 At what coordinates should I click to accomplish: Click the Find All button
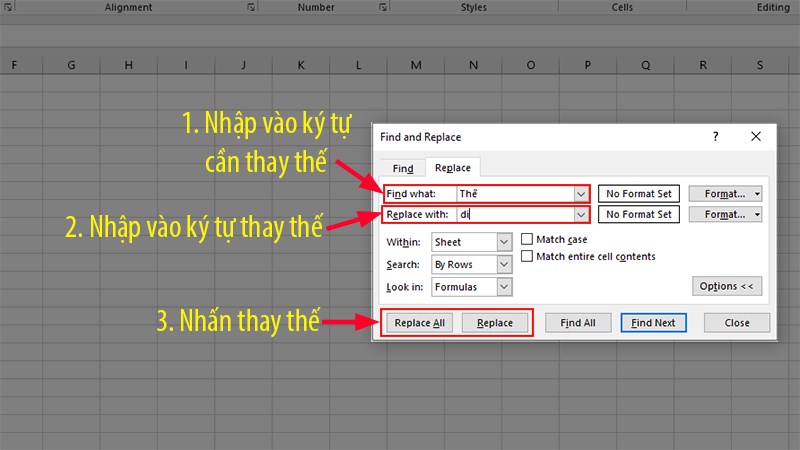[x=578, y=323]
